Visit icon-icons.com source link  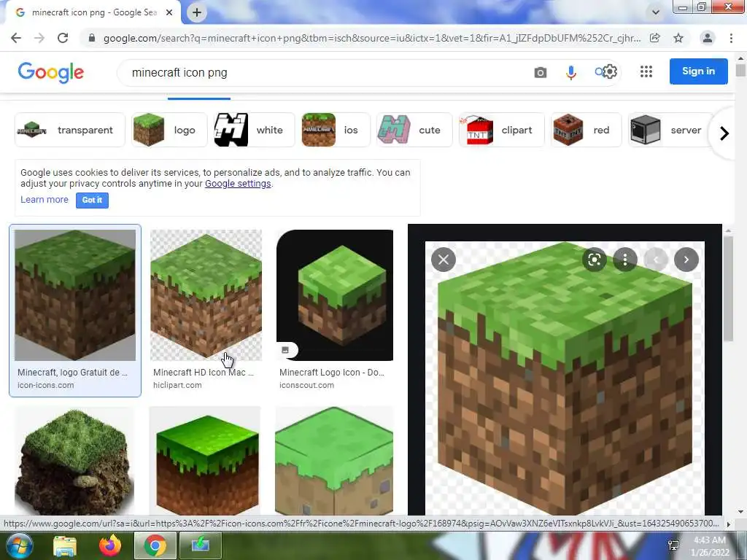(46, 385)
